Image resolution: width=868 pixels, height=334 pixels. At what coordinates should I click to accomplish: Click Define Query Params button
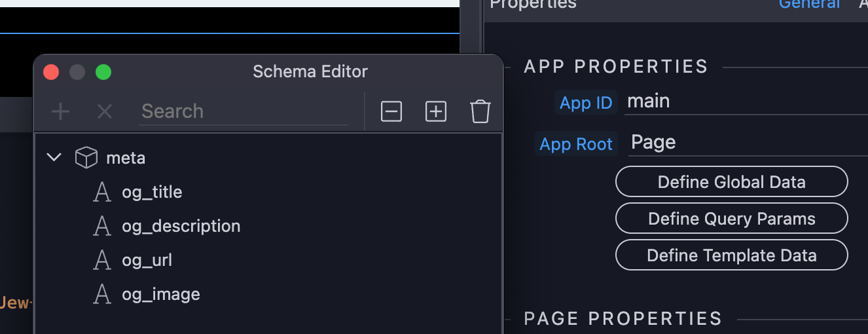coord(731,219)
